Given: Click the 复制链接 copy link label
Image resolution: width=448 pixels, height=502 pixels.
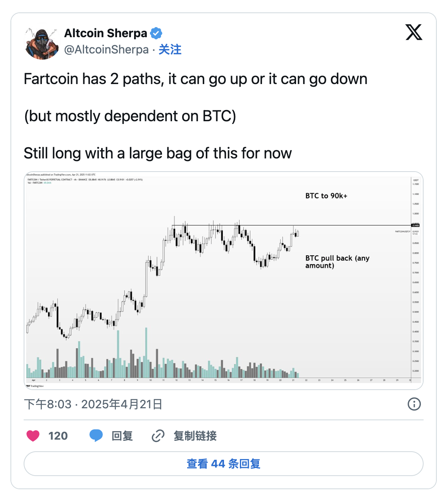Looking at the screenshot, I should (x=195, y=436).
